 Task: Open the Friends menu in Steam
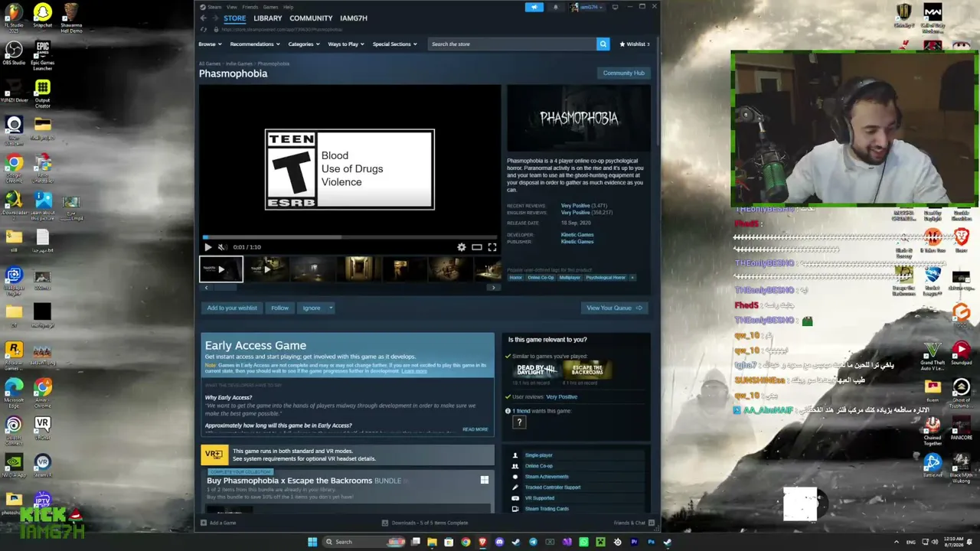click(x=250, y=7)
